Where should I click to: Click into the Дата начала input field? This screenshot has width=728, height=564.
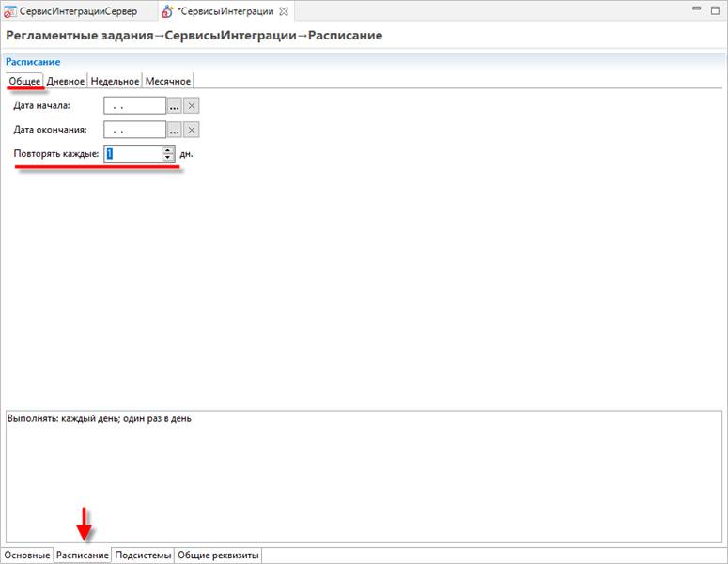pos(134,105)
